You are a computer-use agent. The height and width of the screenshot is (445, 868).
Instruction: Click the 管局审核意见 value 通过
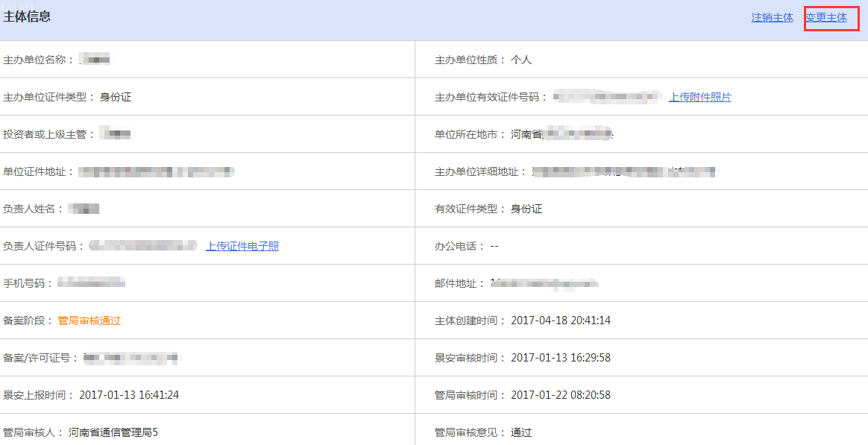521,432
